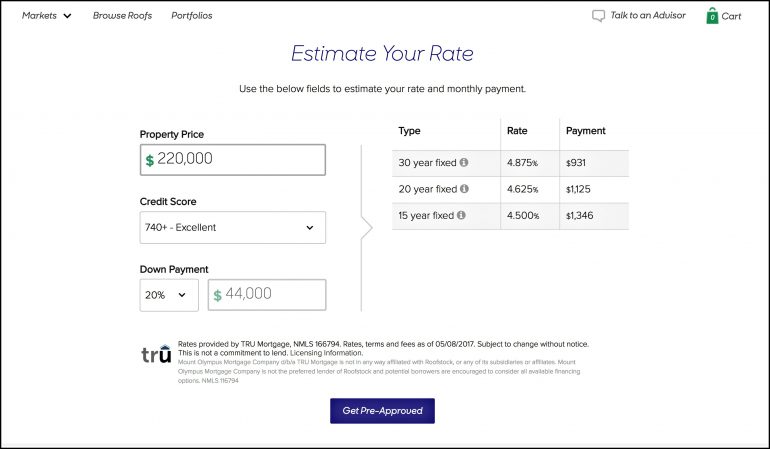This screenshot has width=770, height=449.
Task: Click the green dollar sign in Property Price
Action: (x=150, y=160)
